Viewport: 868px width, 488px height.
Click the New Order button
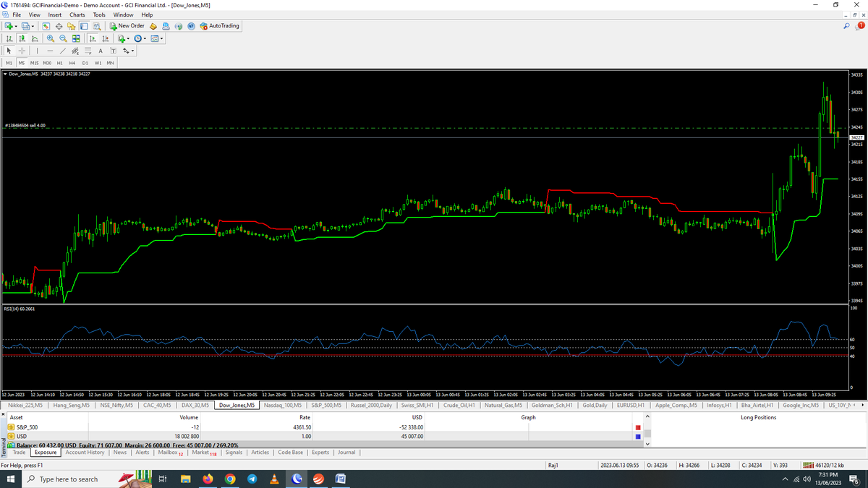click(x=127, y=26)
